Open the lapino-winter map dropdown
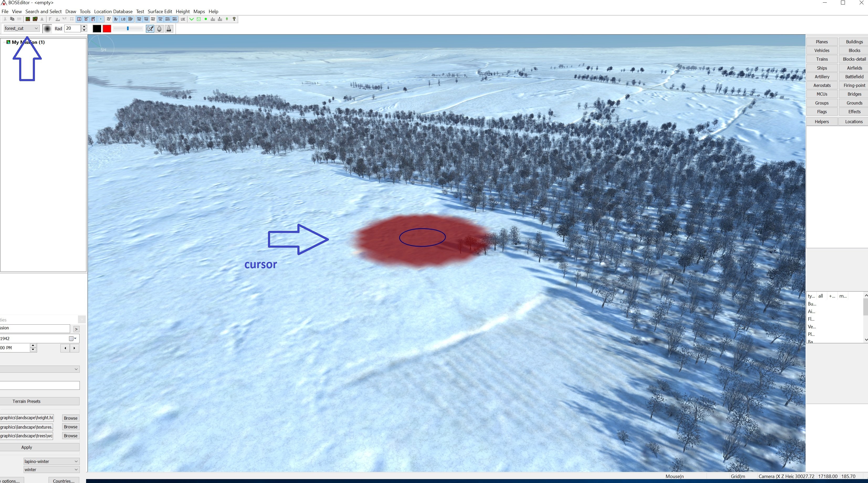This screenshot has height=483, width=868. 51,461
